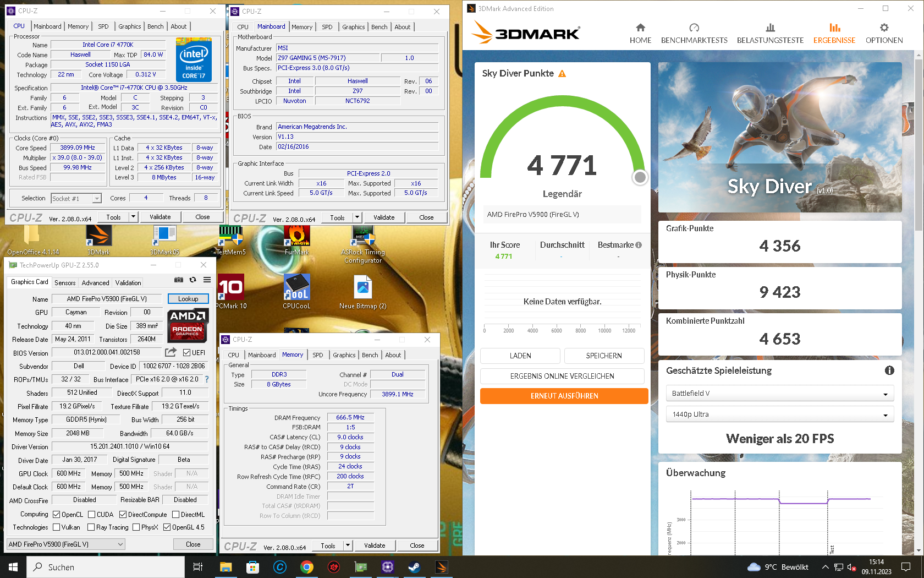Click the score gauge end knob
The height and width of the screenshot is (578, 924).
640,177
